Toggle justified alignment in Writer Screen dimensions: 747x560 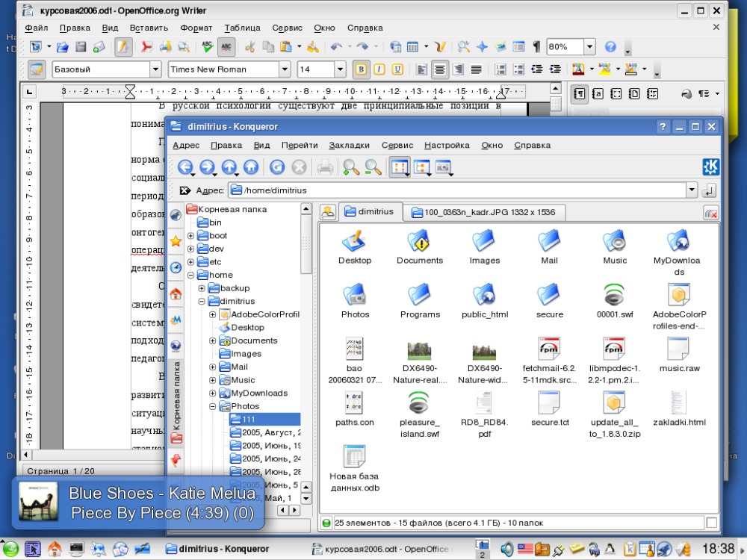476,69
